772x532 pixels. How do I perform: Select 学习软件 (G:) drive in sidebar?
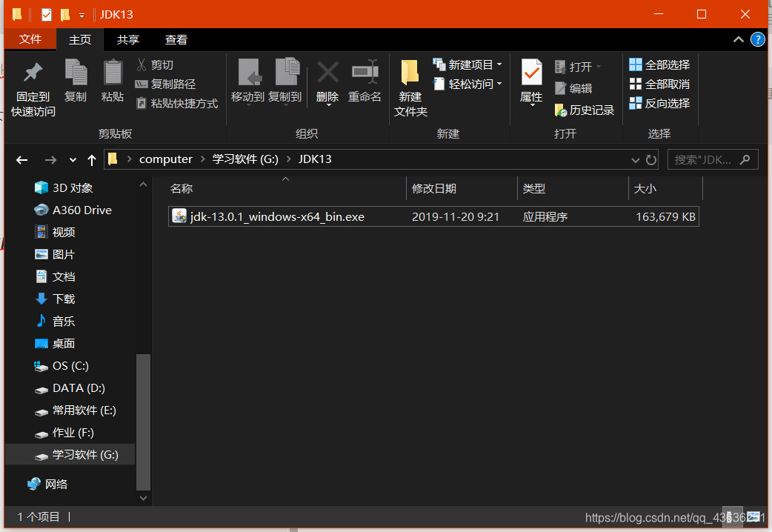76,454
